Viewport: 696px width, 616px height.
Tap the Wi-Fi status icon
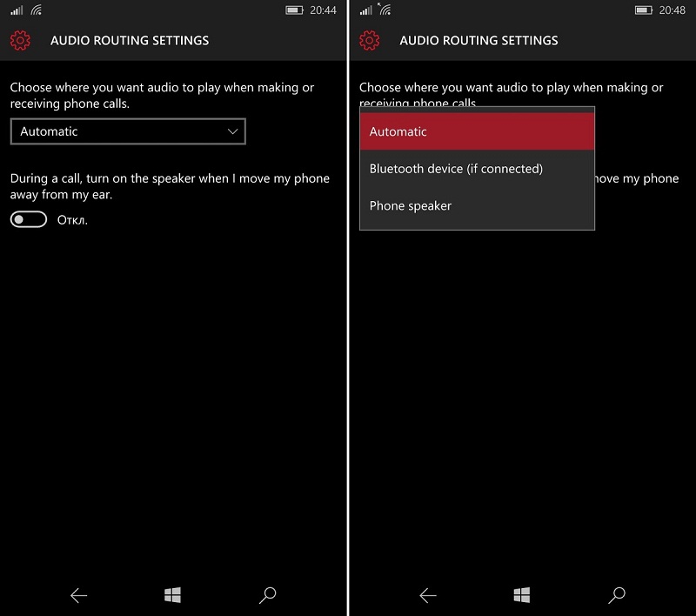coord(36,11)
